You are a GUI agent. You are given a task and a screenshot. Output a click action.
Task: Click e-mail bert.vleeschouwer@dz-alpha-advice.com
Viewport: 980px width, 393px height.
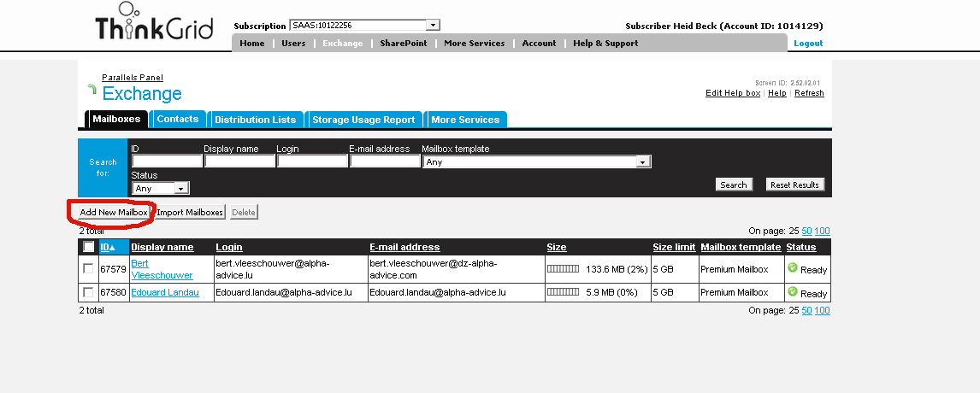[433, 269]
